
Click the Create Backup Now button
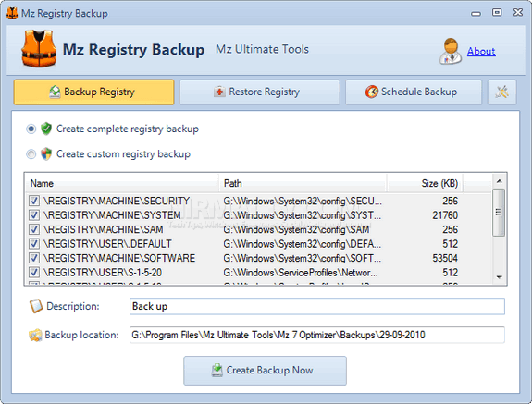[x=265, y=371]
